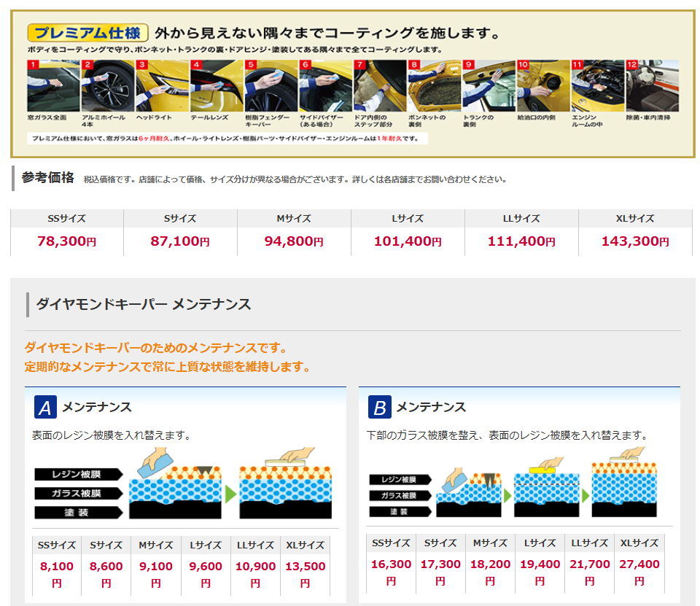Click the yellow プレミアム仕様 badge
Image resolution: width=700 pixels, height=606 pixels.
[x=87, y=33]
